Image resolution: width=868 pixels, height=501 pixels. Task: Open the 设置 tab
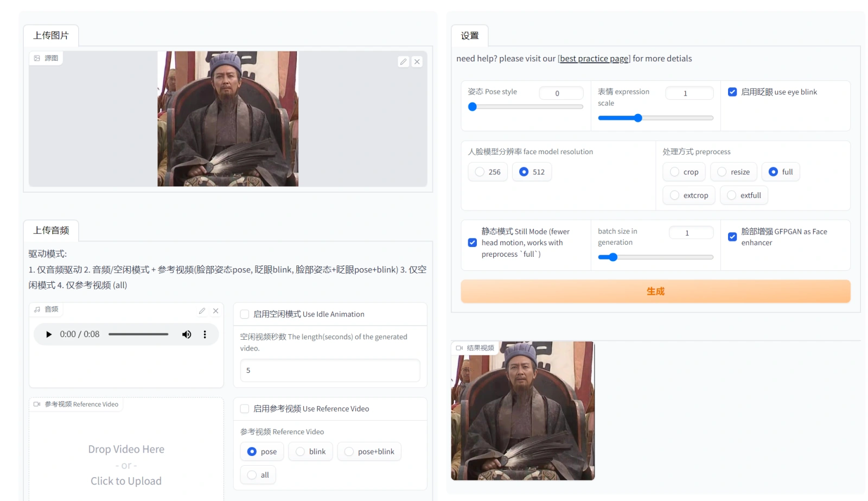coord(470,35)
